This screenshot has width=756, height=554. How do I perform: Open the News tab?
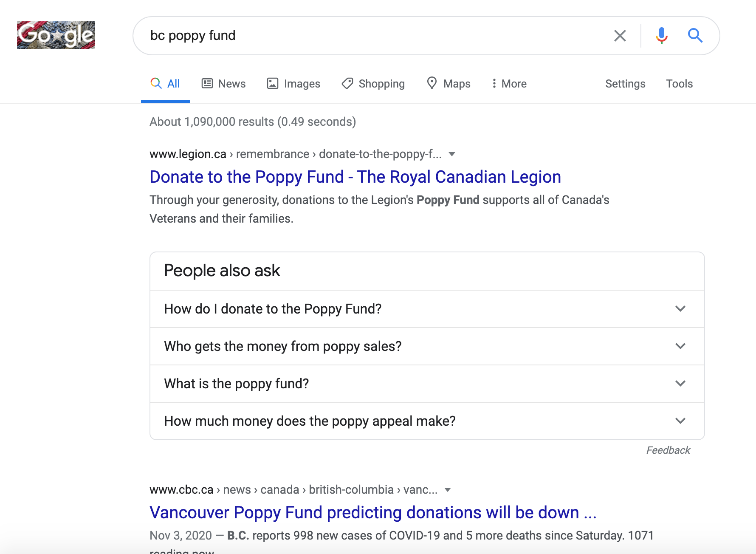point(223,84)
